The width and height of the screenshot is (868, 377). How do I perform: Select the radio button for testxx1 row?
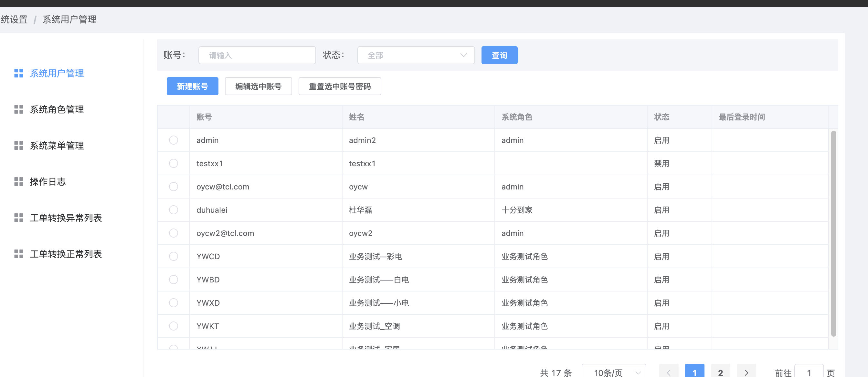tap(174, 163)
